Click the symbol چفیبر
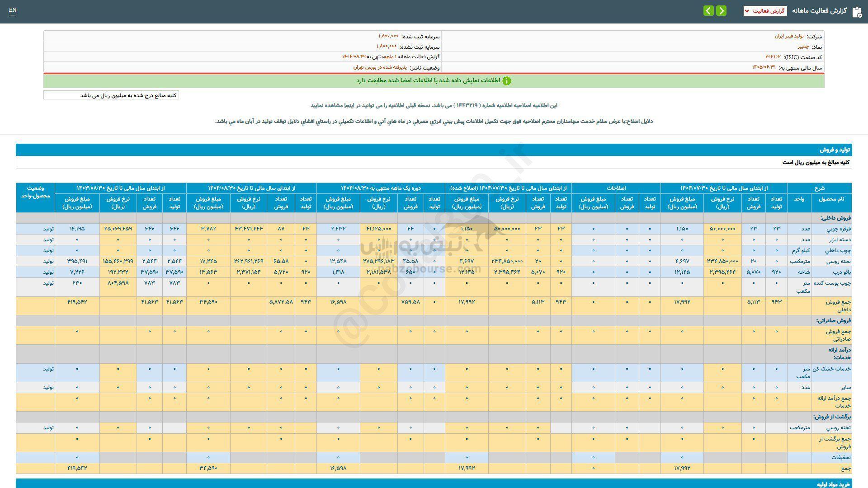This screenshot has width=868, height=488. point(803,47)
